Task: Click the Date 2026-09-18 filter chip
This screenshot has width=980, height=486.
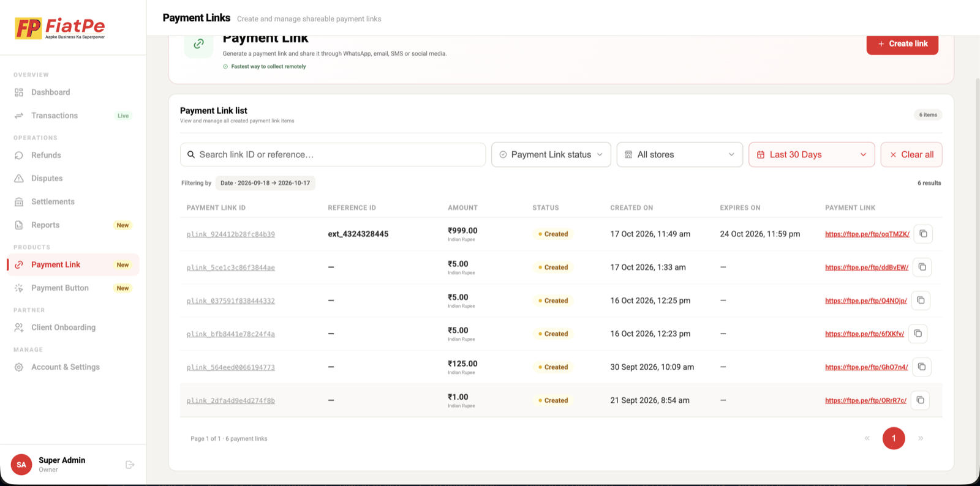Action: point(265,183)
